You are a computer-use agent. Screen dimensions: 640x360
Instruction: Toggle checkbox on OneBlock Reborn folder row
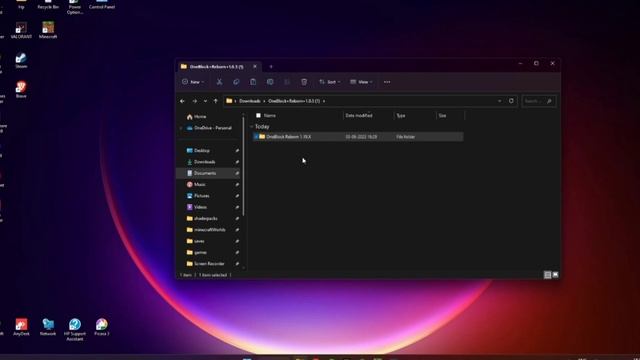(256, 137)
